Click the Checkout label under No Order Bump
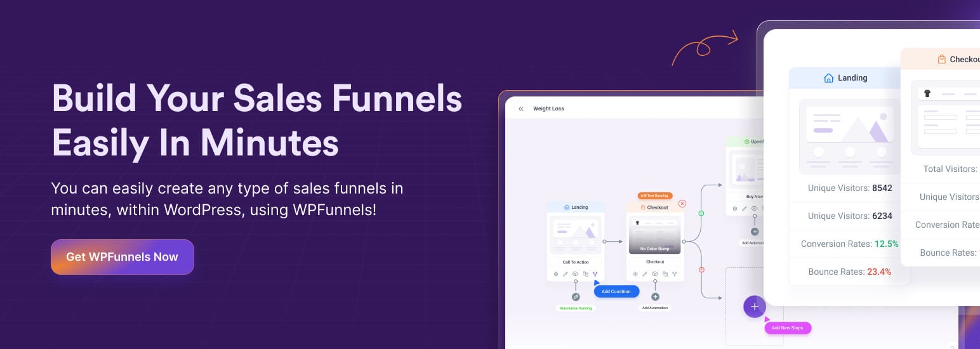The width and height of the screenshot is (980, 349). click(x=655, y=262)
